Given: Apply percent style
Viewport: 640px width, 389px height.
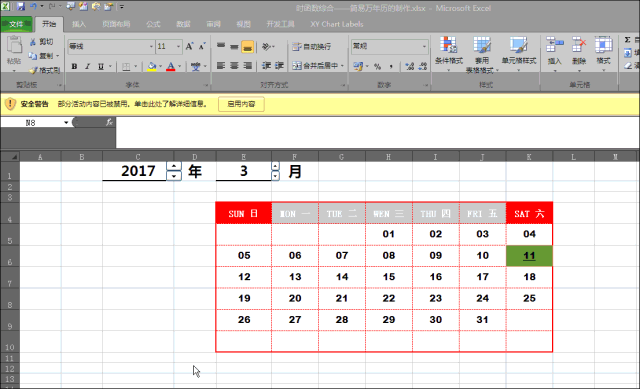Looking at the screenshot, I should 378,66.
